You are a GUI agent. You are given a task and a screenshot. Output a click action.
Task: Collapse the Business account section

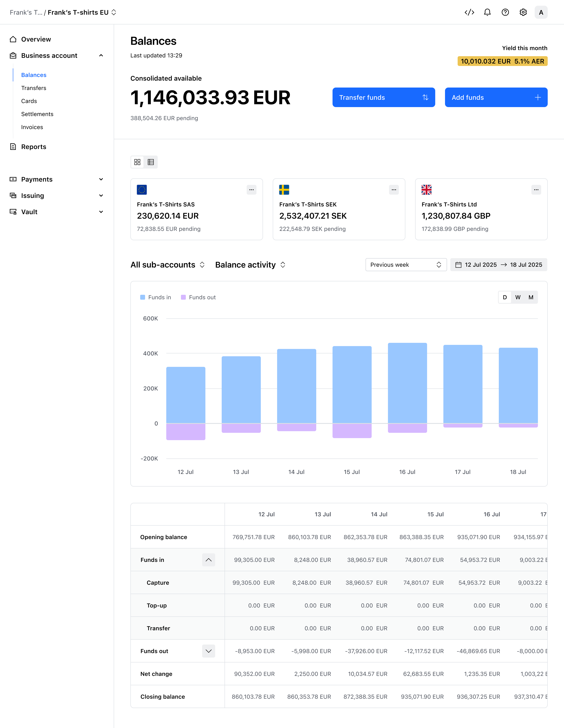pos(101,55)
